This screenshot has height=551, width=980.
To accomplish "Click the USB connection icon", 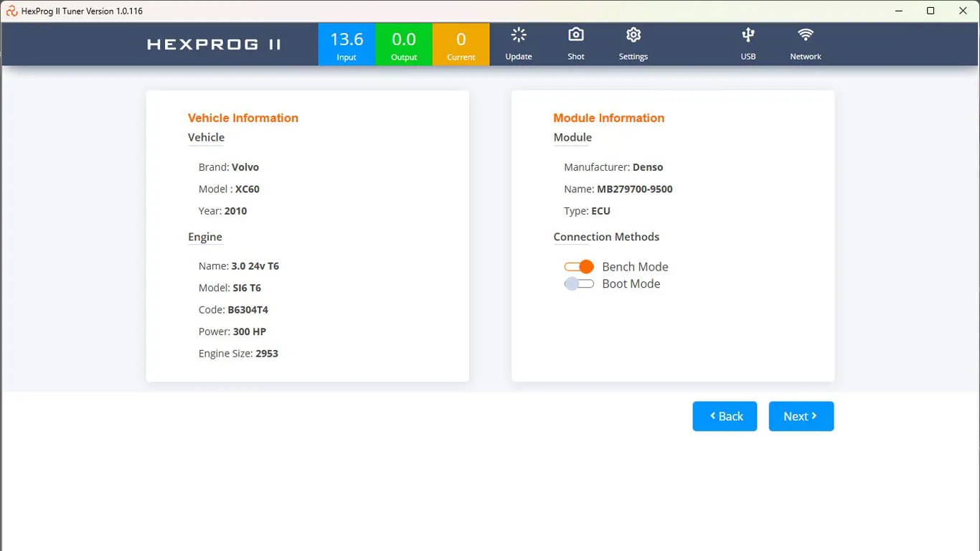I will click(x=748, y=35).
